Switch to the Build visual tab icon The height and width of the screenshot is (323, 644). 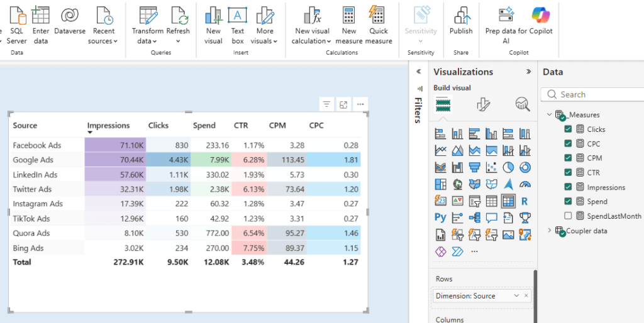[x=443, y=104]
